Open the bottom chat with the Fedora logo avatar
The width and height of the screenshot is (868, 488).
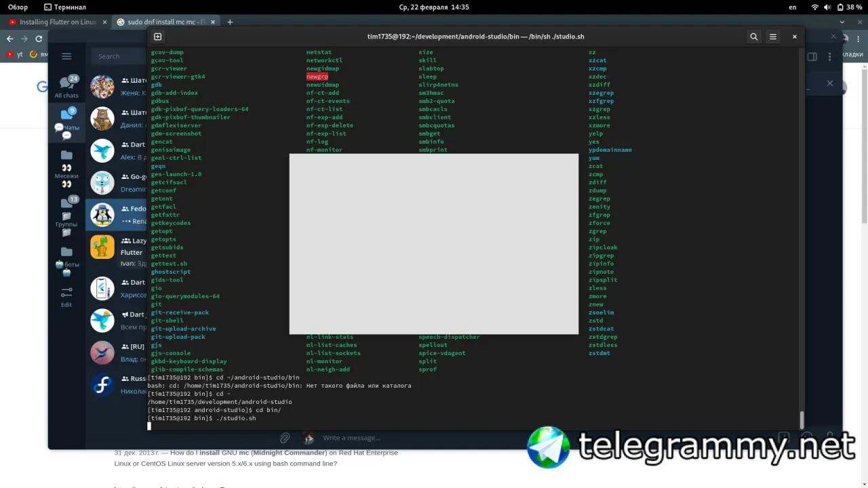pos(102,384)
